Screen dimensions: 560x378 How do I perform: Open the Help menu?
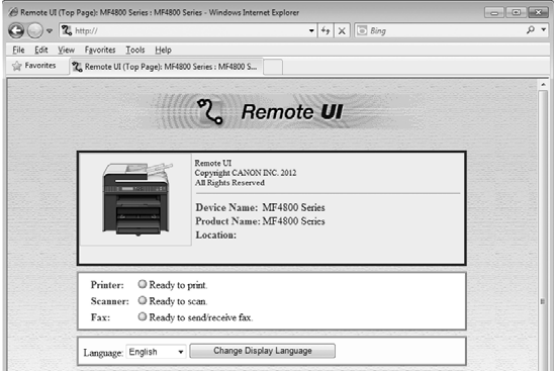coord(163,50)
